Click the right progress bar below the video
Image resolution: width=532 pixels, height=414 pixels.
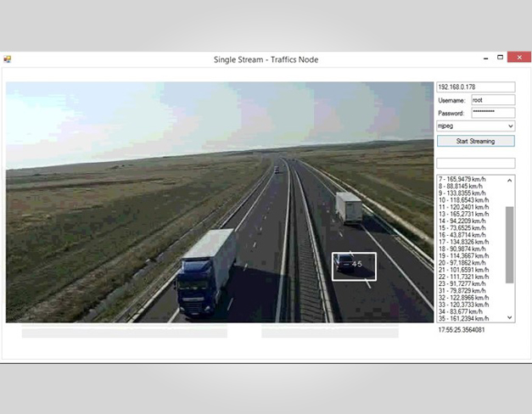329,333
